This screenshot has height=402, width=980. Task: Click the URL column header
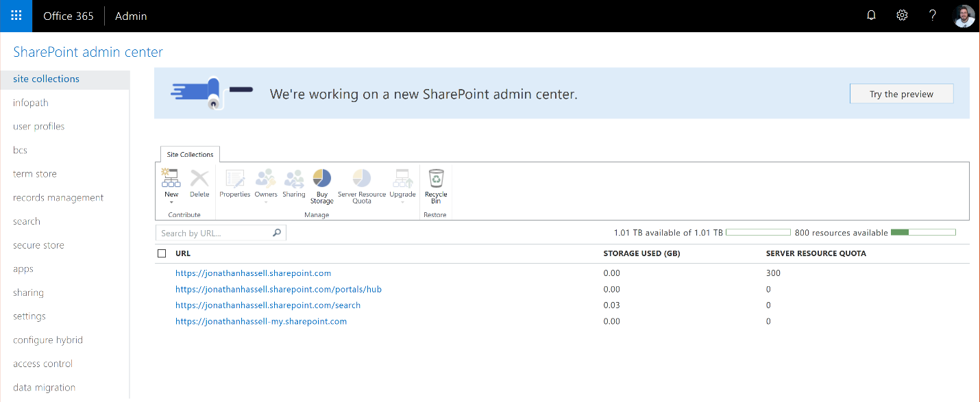tap(183, 253)
